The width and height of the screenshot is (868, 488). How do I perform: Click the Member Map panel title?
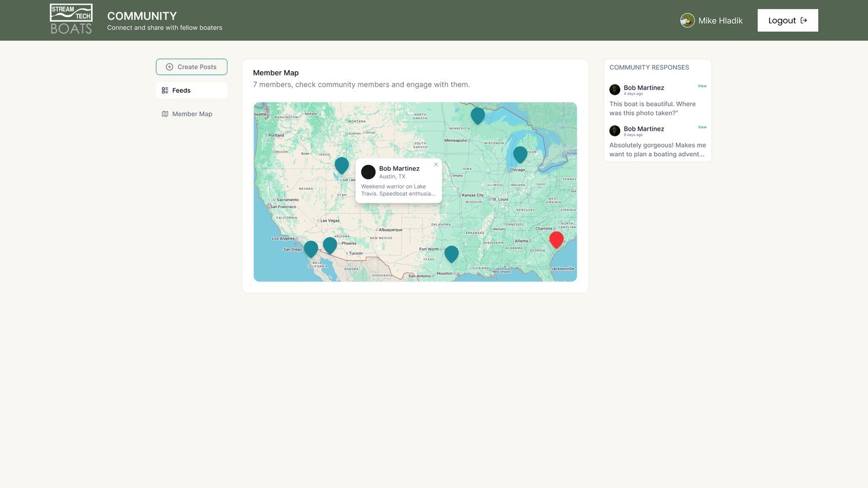pos(275,72)
